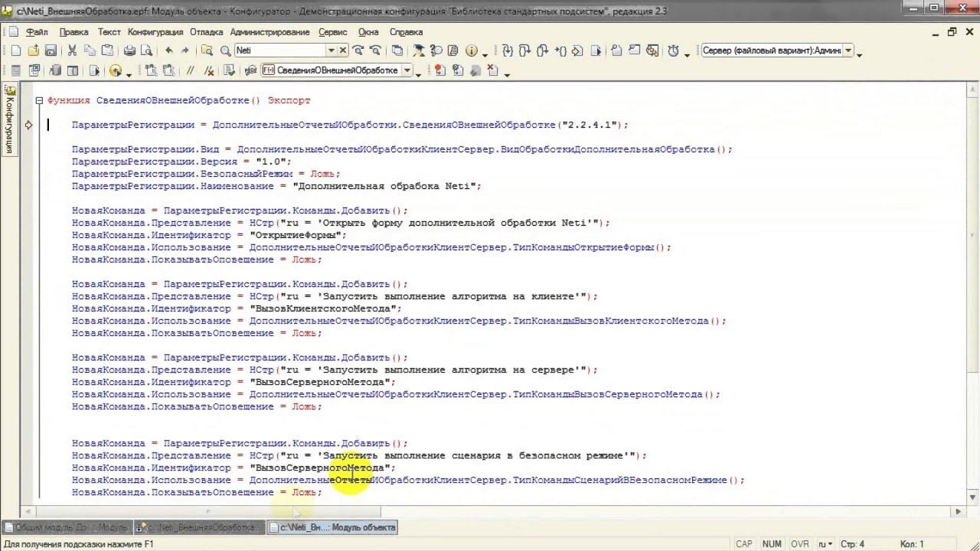Click the Step over debug icon
The width and height of the screenshot is (980, 551).
click(524, 51)
